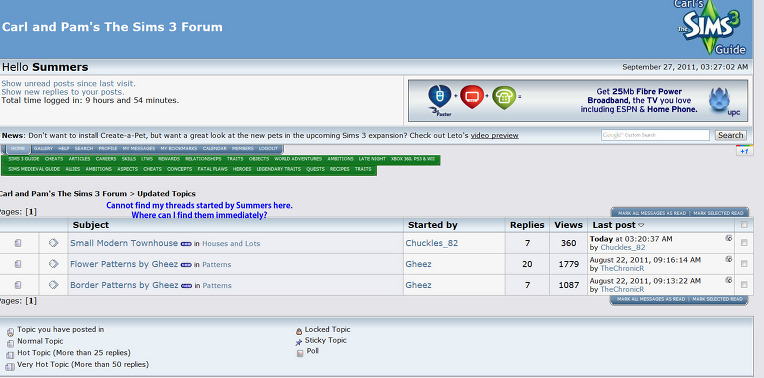
Task: Focus the Google Custom Search field
Action: click(655, 135)
